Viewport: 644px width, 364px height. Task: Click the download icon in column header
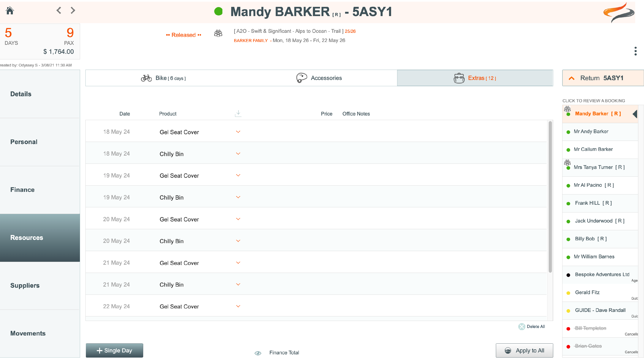point(238,113)
